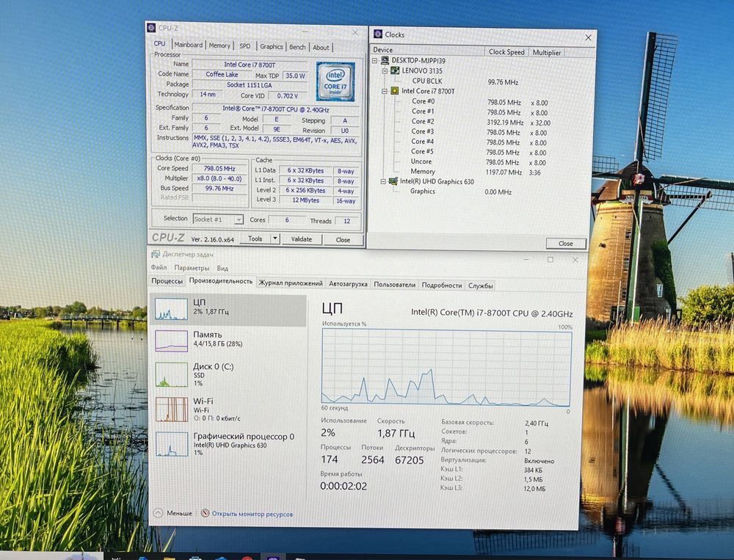Click the Меньше collapse arrow icon
This screenshot has width=734, height=560.
tap(159, 513)
